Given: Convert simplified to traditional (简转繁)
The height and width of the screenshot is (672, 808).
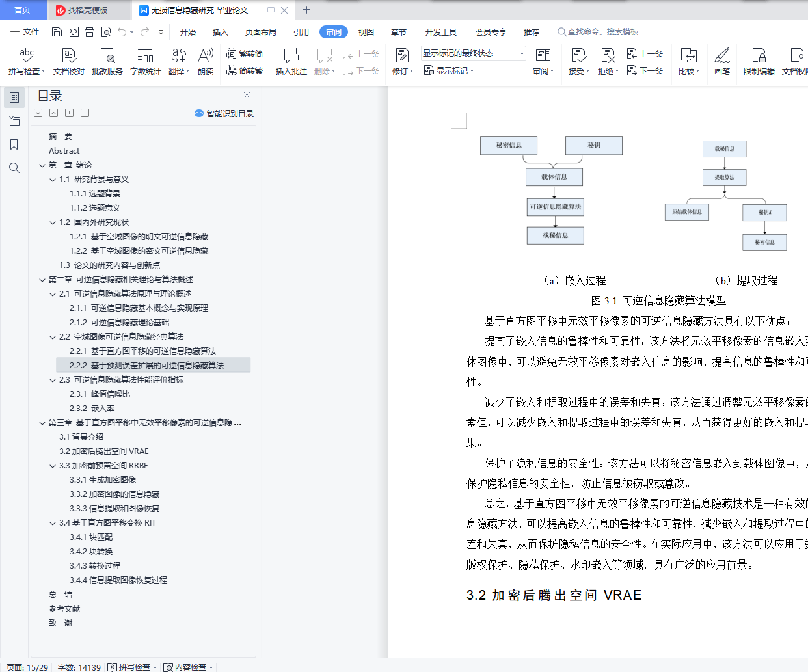Looking at the screenshot, I should click(245, 70).
